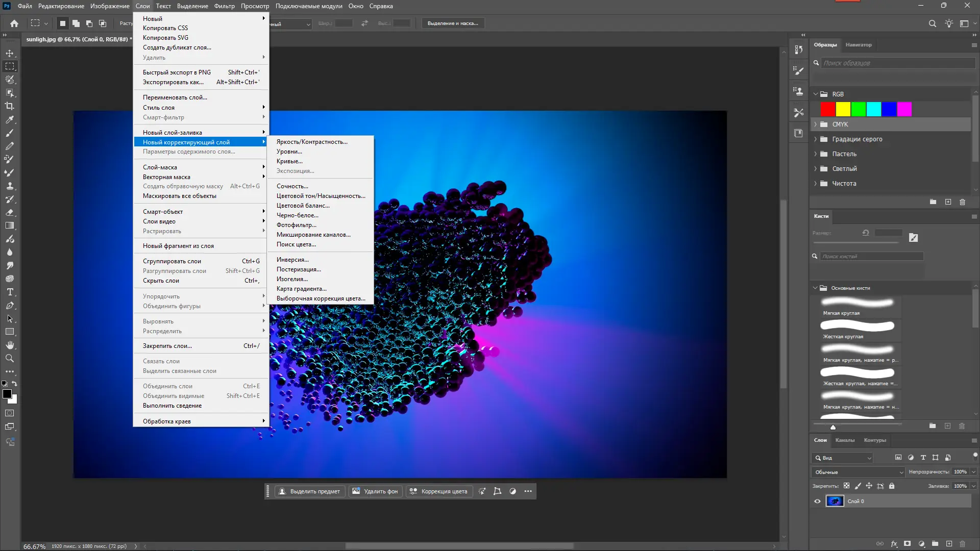Choose Кривые... from adjustment layer submenu

pos(289,161)
